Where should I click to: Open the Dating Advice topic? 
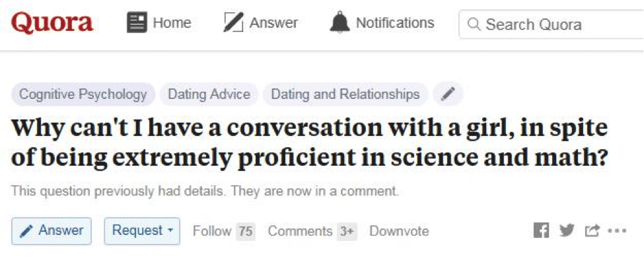209,94
